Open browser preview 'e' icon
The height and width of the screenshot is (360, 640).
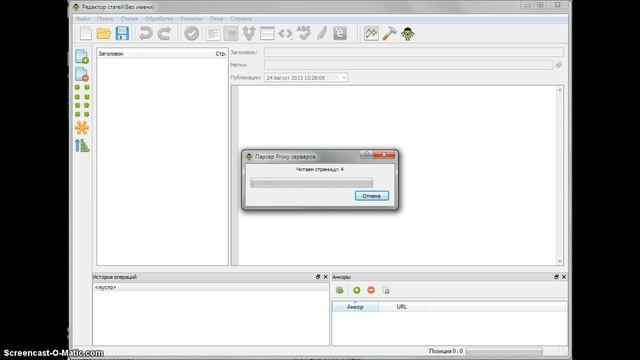[x=340, y=33]
